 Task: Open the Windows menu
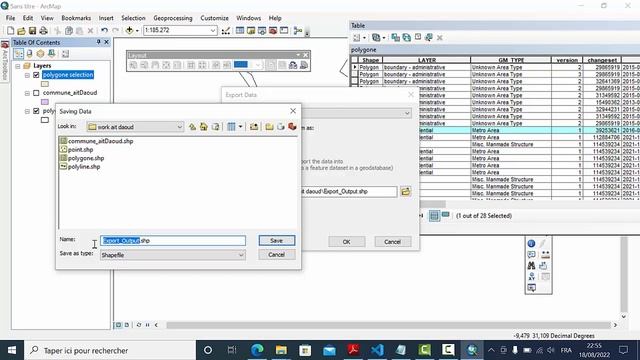(x=249, y=18)
